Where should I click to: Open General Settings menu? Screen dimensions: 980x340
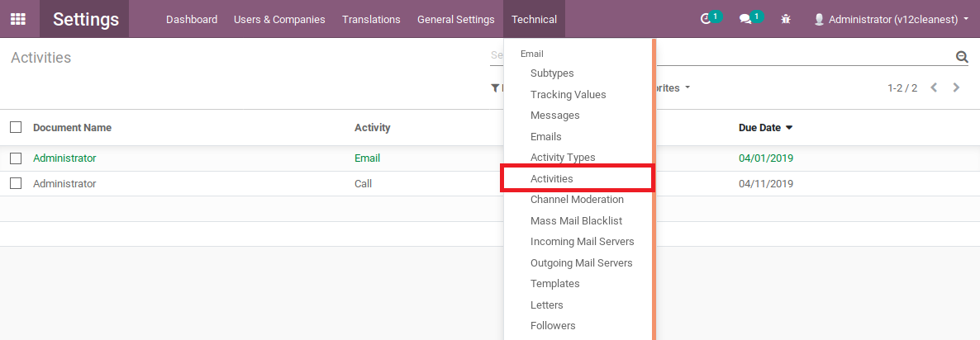(455, 19)
